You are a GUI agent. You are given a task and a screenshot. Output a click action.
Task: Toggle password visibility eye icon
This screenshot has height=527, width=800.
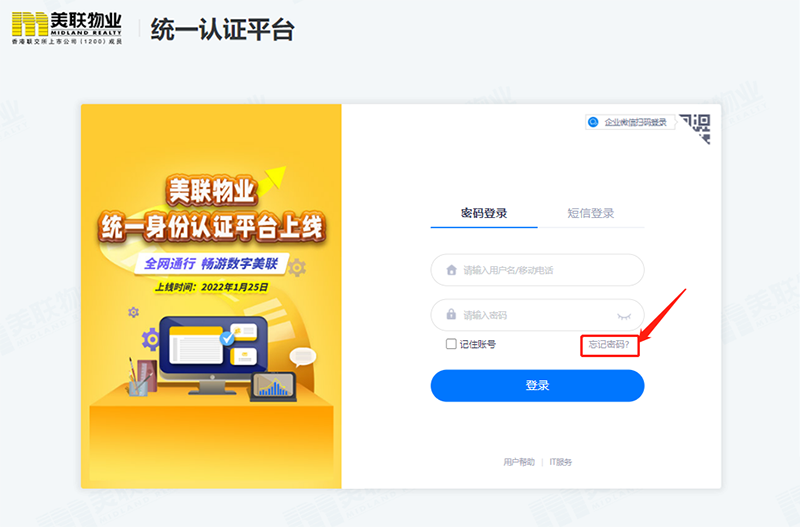(x=624, y=316)
